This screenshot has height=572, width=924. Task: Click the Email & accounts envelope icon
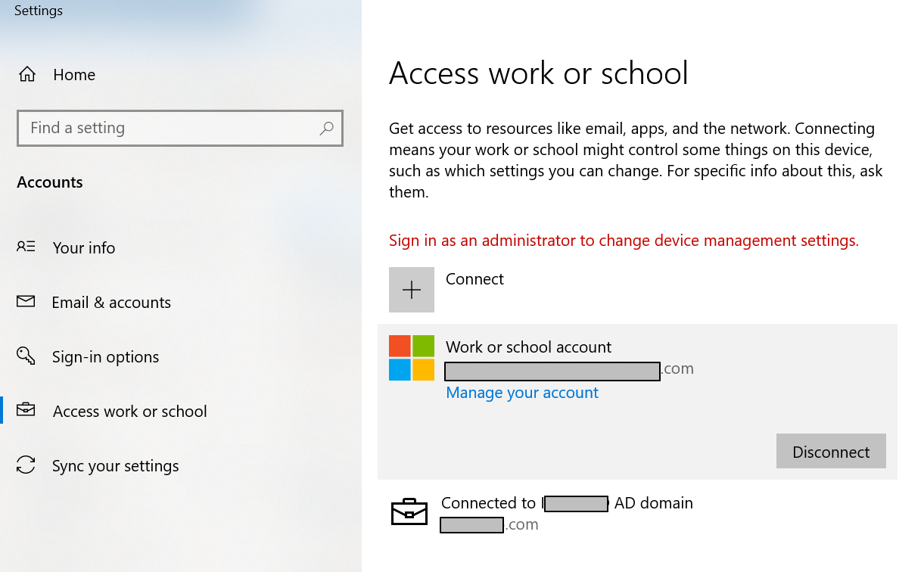tap(26, 302)
